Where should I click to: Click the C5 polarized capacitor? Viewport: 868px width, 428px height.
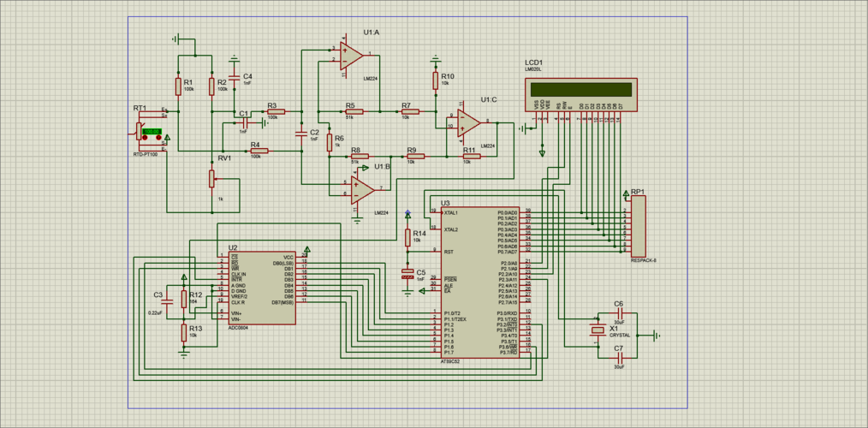point(408,276)
